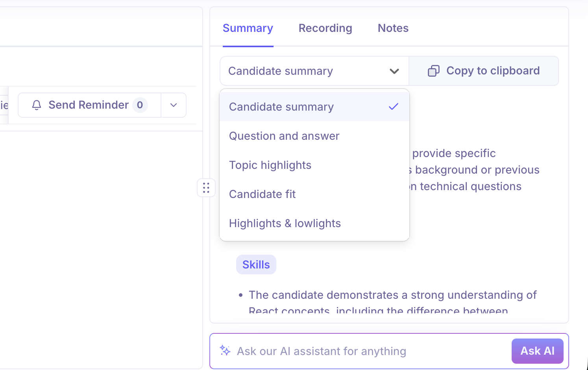
Task: Click the Skills tag label
Action: point(256,265)
